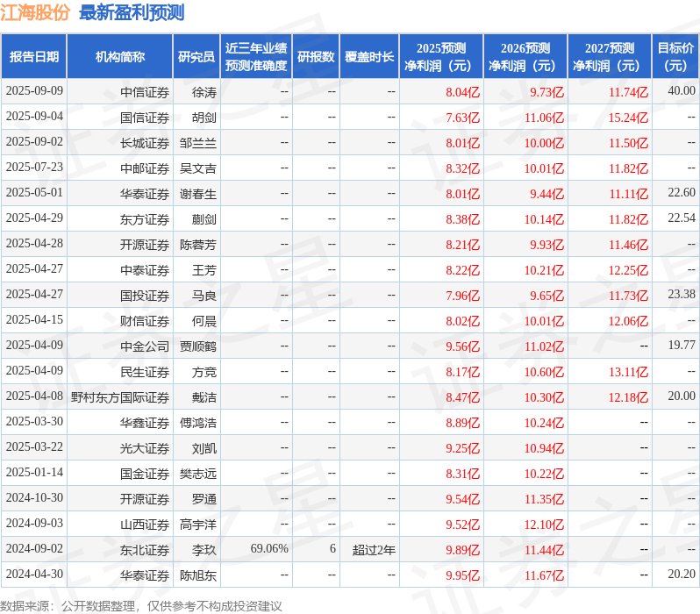The image size is (700, 614).
Task: Click the 8.04亿 profit forecast
Action: (x=462, y=92)
